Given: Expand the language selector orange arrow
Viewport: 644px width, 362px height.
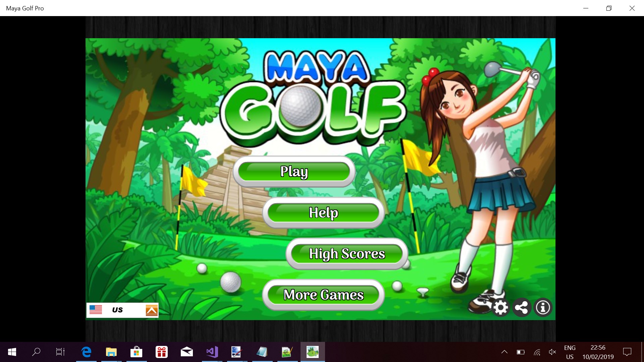Looking at the screenshot, I should 152,310.
